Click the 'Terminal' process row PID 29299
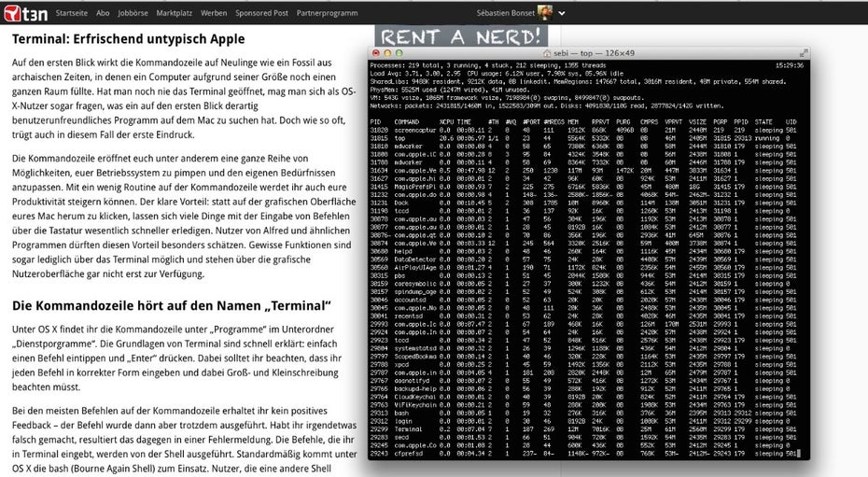 point(583,428)
